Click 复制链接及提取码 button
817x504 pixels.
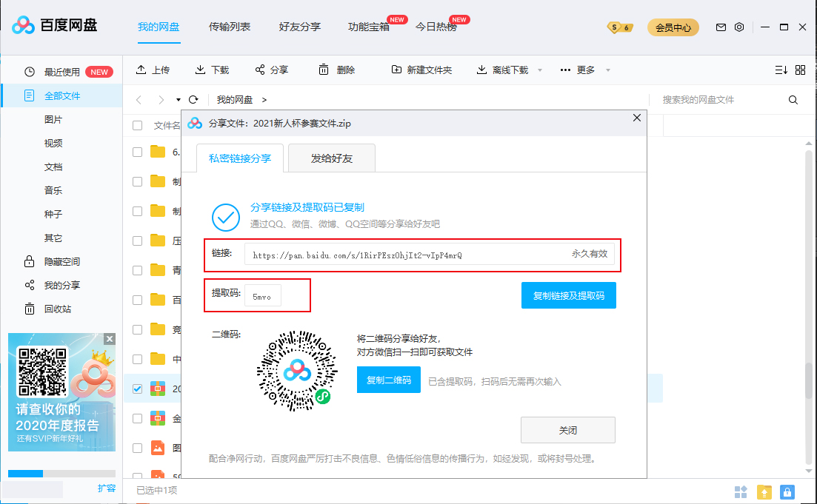click(568, 296)
